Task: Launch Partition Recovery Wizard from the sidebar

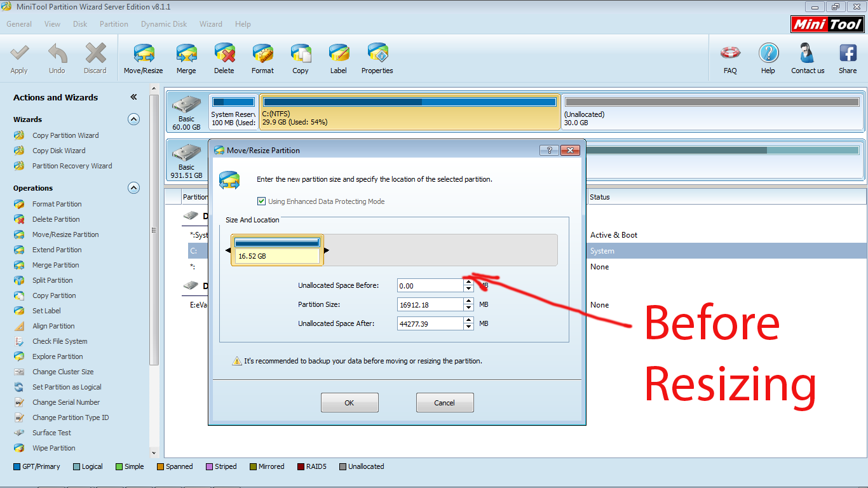Action: point(72,166)
